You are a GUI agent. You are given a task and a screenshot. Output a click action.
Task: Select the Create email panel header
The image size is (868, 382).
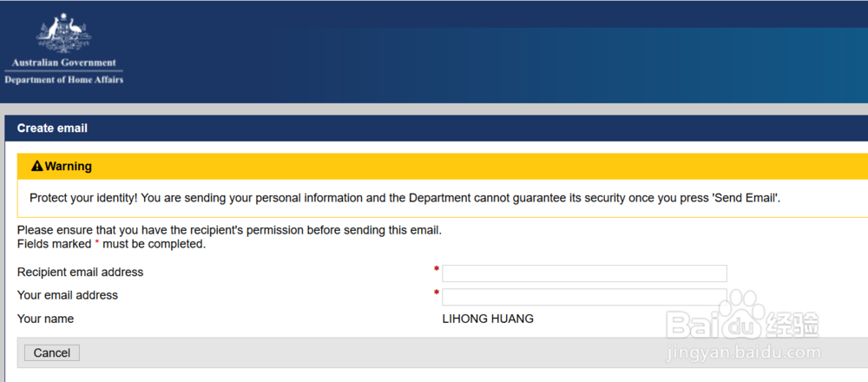[x=437, y=128]
